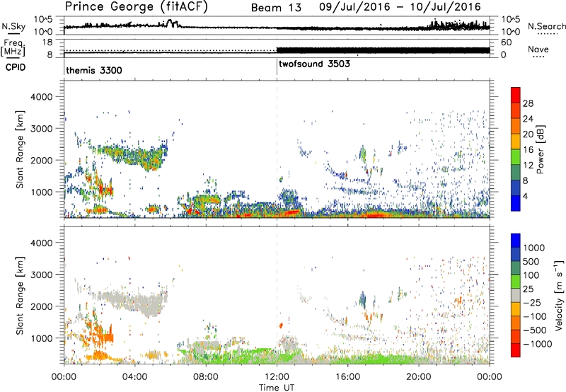The height and width of the screenshot is (392, 566).
Task: Click the velocity panel 'Slant Range [km]' label
Action: (x=20, y=295)
